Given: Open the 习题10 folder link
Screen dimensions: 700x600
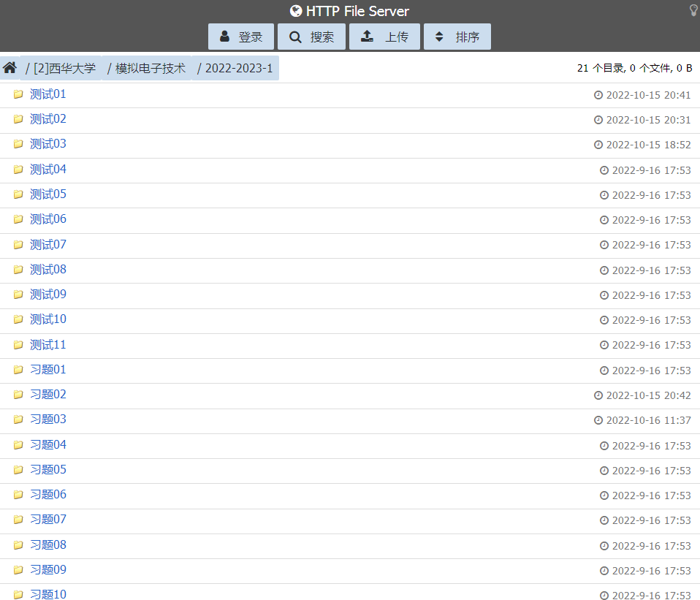Looking at the screenshot, I should tap(47, 595).
